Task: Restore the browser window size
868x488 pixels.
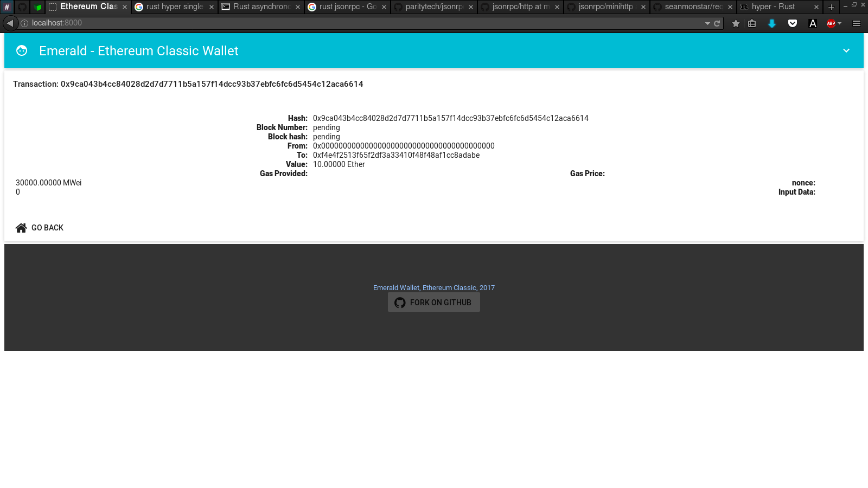Action: point(854,5)
